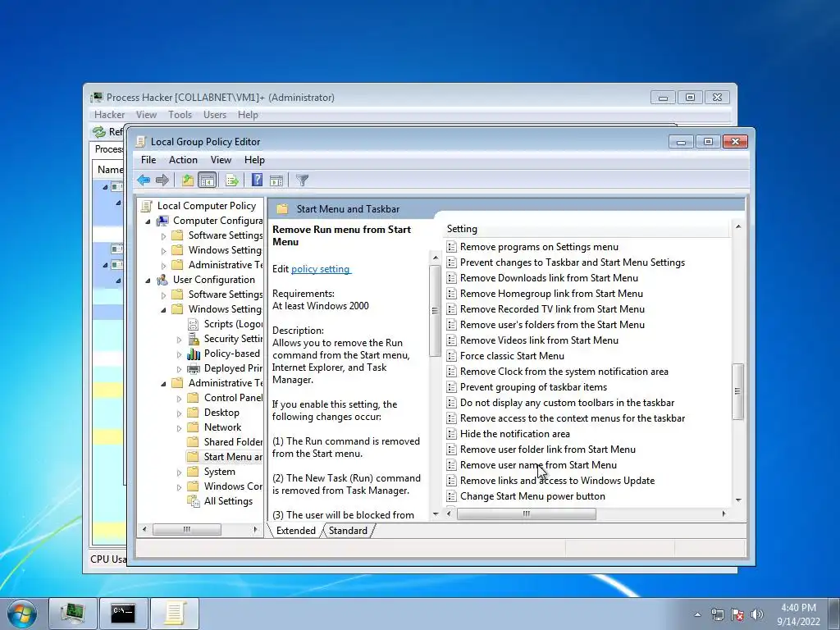Click the policy setting link
840x630 pixels.
tap(321, 269)
